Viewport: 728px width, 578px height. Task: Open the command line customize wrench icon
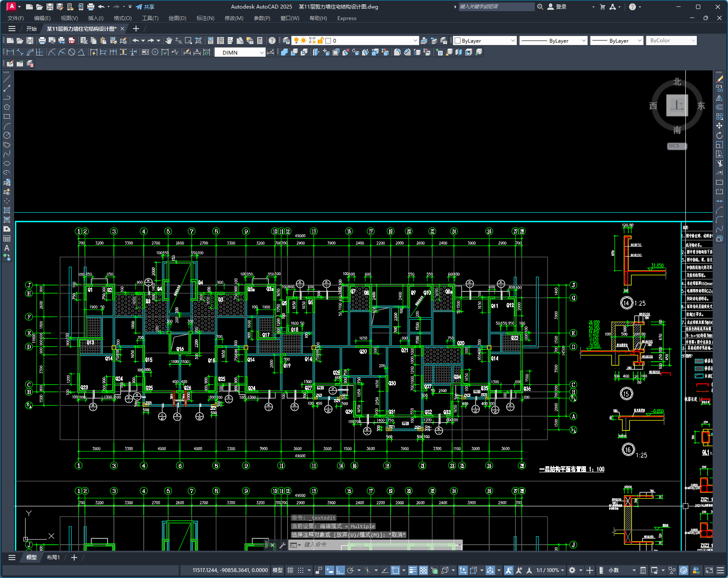tap(282, 545)
